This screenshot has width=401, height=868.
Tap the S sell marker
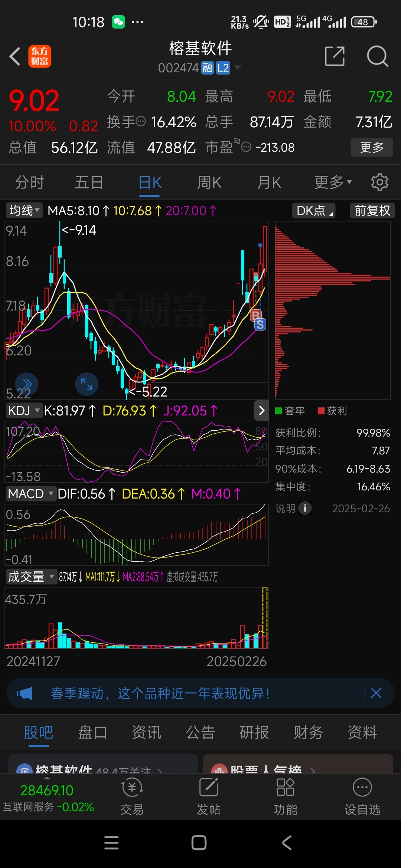point(260,325)
